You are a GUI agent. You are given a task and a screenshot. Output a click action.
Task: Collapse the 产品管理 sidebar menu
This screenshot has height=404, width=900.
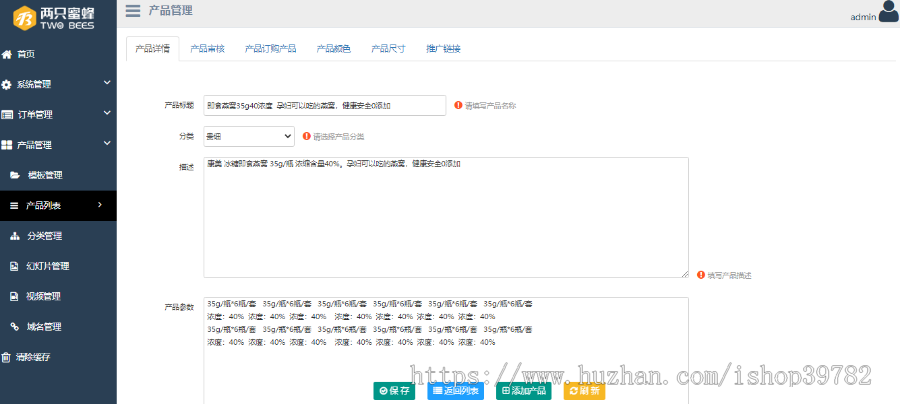57,145
